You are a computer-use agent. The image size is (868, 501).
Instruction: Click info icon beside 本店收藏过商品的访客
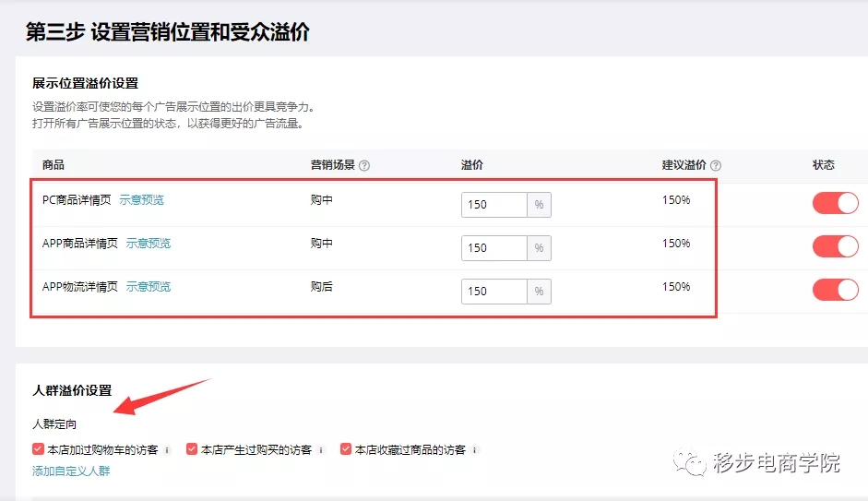(474, 450)
